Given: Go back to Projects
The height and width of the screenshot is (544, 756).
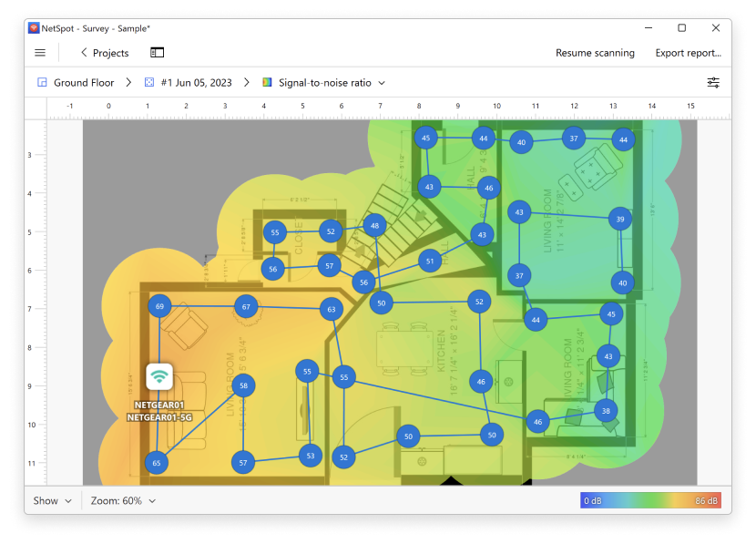Looking at the screenshot, I should (x=104, y=53).
